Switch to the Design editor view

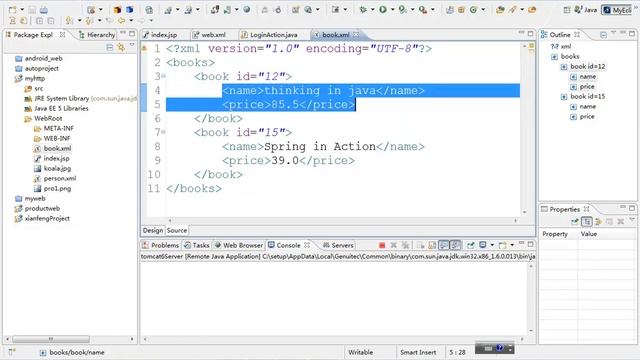pos(153,230)
